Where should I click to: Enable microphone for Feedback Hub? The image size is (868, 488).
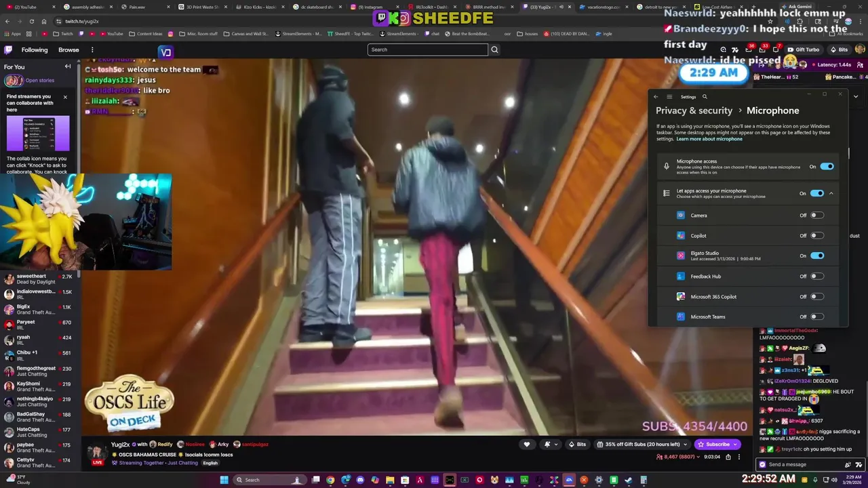tap(817, 277)
